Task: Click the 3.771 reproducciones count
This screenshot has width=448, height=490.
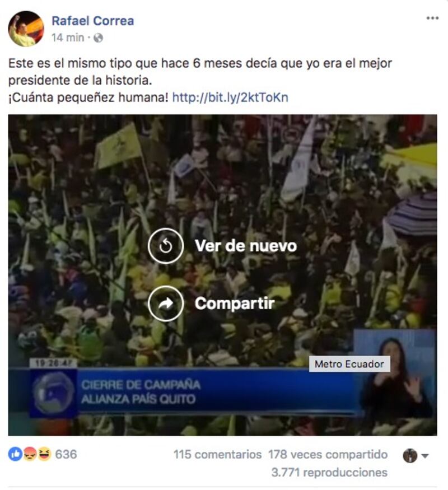Action: coord(329,473)
